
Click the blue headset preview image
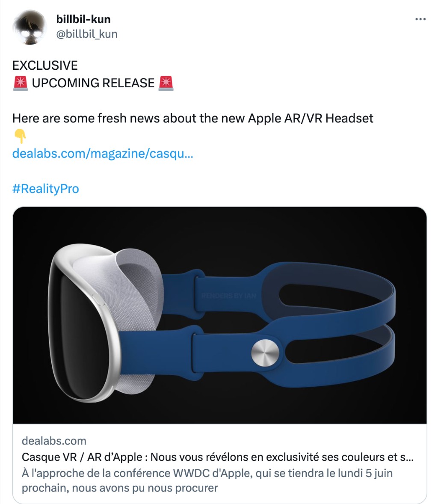[219, 315]
